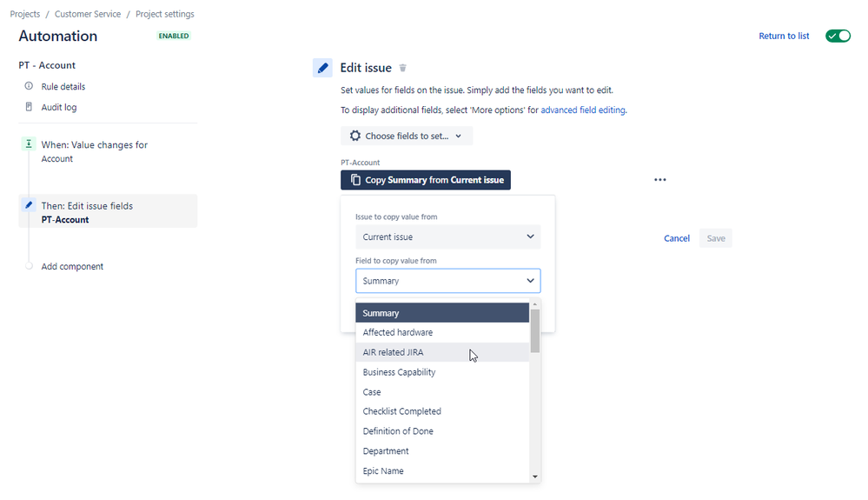Image resolution: width=868 pixels, height=500 pixels.
Task: Click the Automation page heading
Action: tap(58, 36)
